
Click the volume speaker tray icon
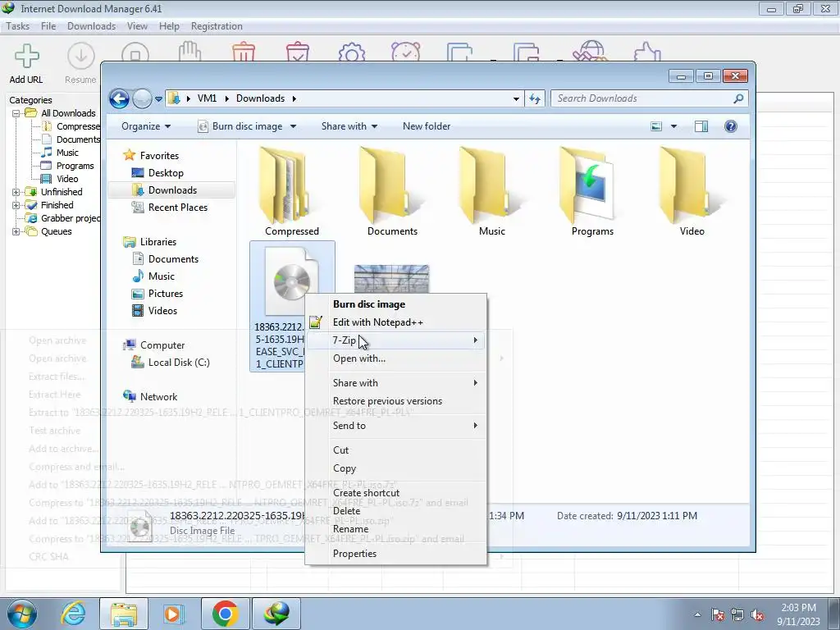(757, 615)
